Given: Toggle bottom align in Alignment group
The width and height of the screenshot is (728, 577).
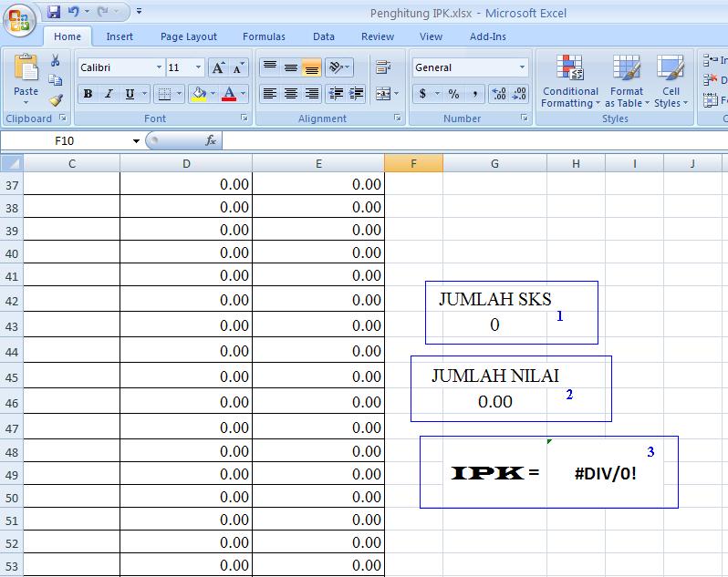Looking at the screenshot, I should click(311, 67).
